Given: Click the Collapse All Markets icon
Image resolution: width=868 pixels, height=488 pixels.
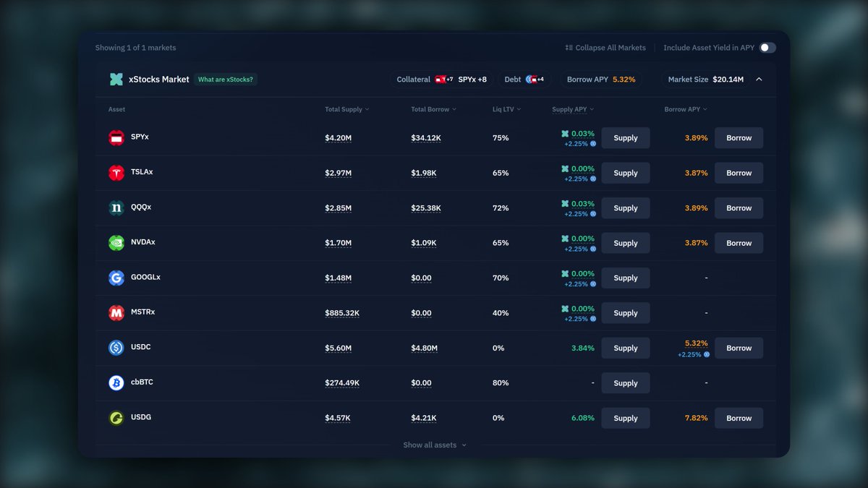Looking at the screenshot, I should (569, 48).
